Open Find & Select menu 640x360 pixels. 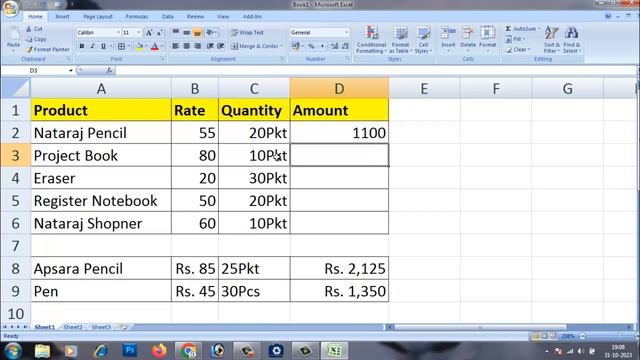(x=571, y=40)
